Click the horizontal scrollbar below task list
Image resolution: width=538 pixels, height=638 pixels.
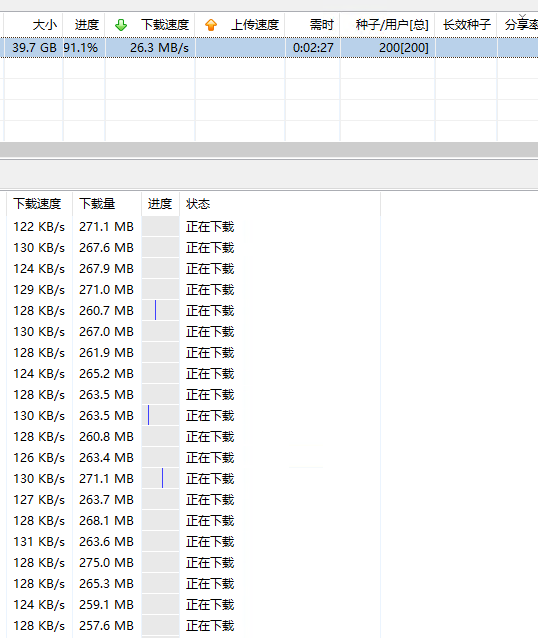269,150
